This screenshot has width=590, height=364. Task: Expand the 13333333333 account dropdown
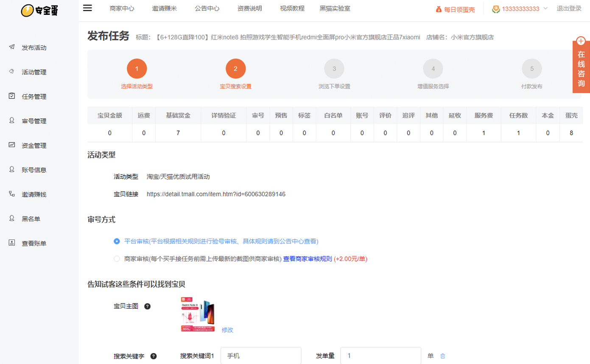tap(545, 8)
